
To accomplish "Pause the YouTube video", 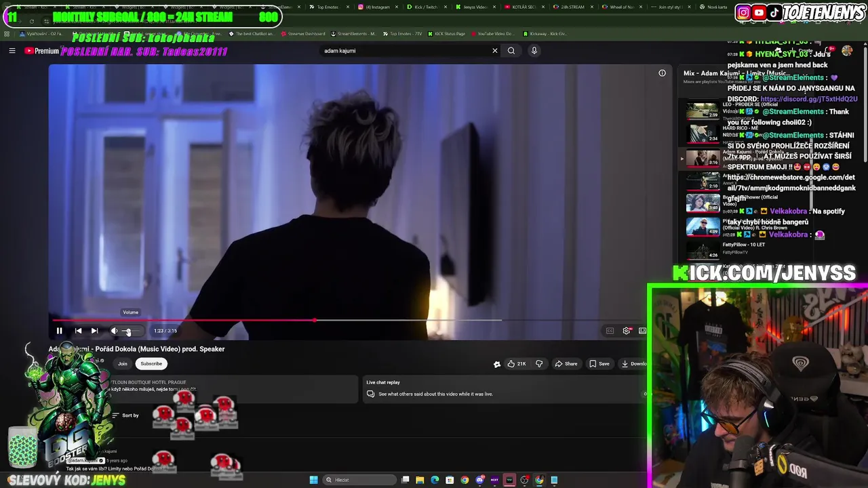I will click(59, 331).
